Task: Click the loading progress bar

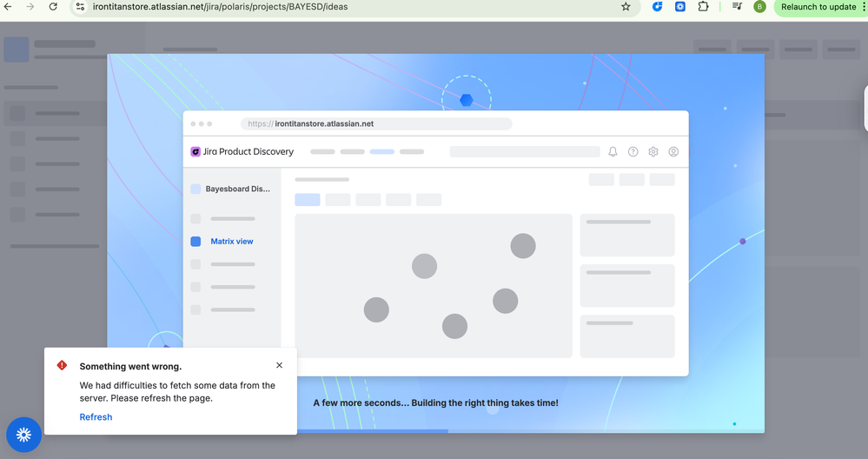Action: point(435,431)
